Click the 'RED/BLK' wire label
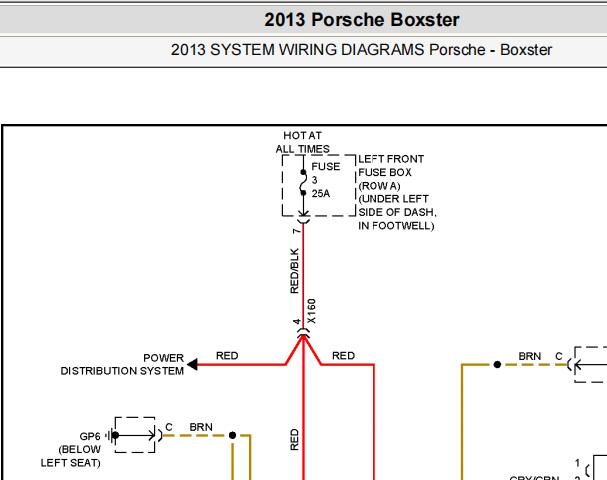This screenshot has width=607, height=480. (x=295, y=271)
